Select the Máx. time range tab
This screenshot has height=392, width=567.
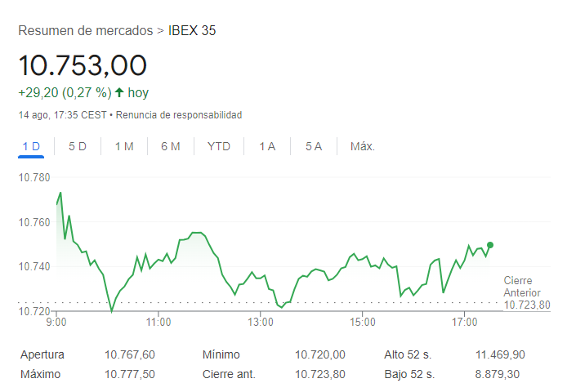tap(362, 147)
